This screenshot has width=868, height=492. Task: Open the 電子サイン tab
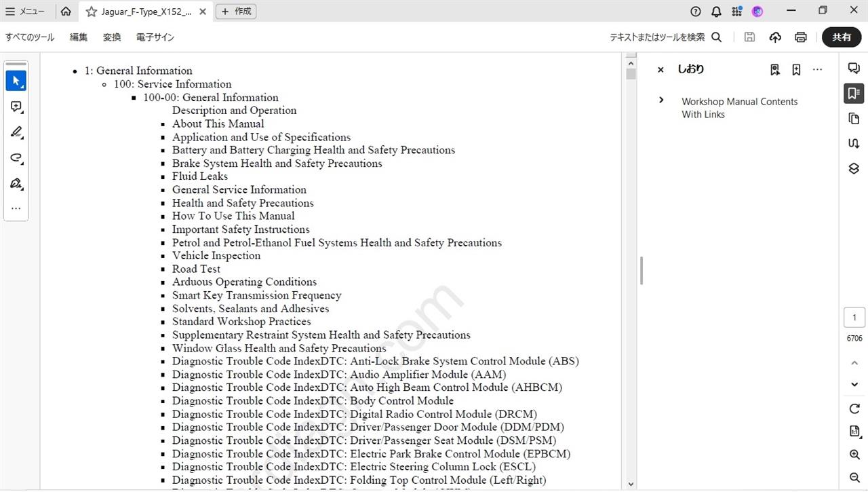[x=155, y=37]
